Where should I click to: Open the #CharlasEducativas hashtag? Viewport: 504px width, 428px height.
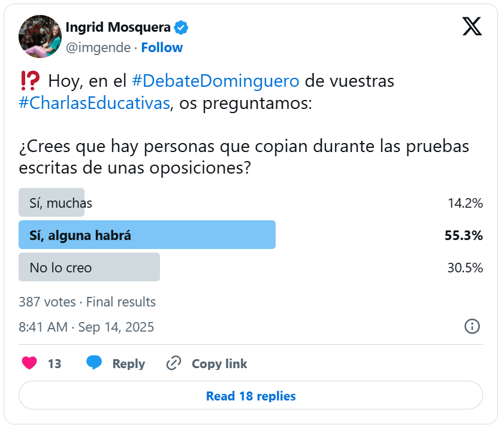(95, 103)
